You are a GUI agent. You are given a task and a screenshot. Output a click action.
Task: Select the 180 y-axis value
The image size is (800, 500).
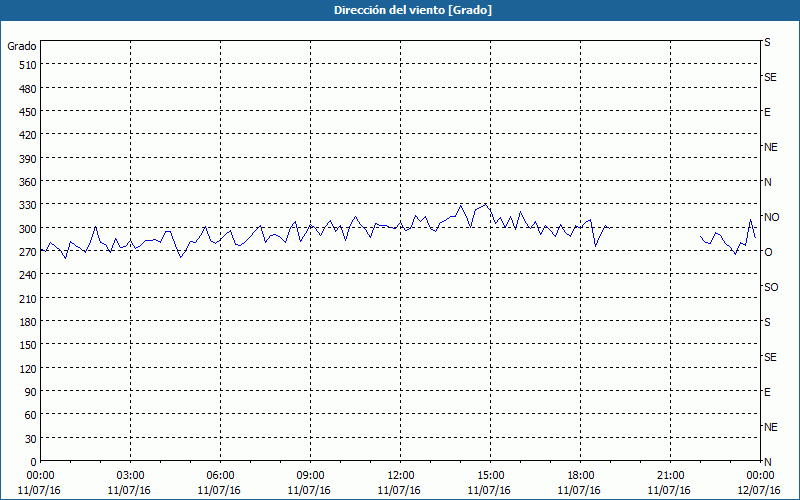[29, 322]
